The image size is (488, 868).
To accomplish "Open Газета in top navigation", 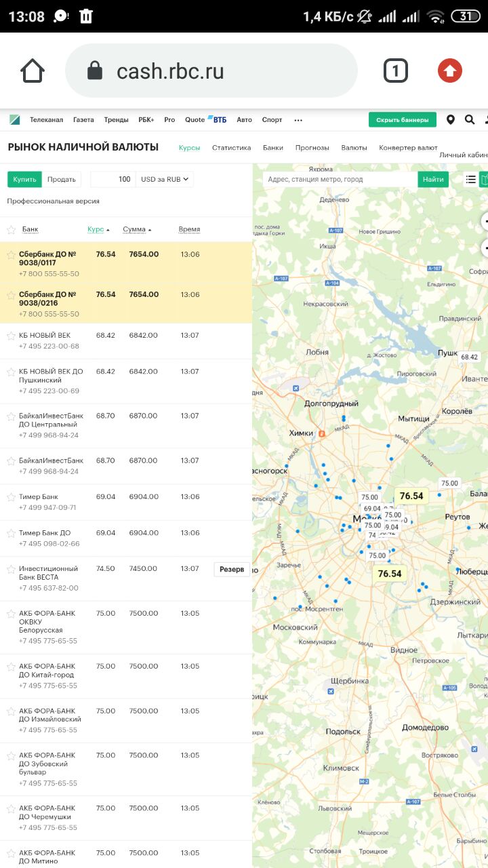I will [x=83, y=120].
